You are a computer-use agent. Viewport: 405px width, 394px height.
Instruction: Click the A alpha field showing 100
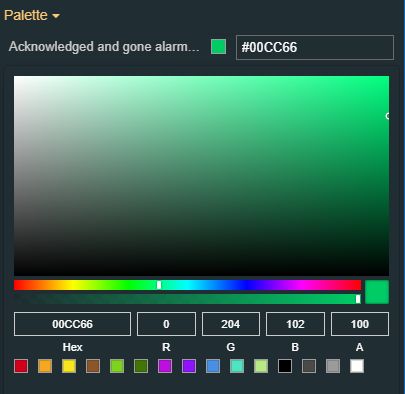360,324
